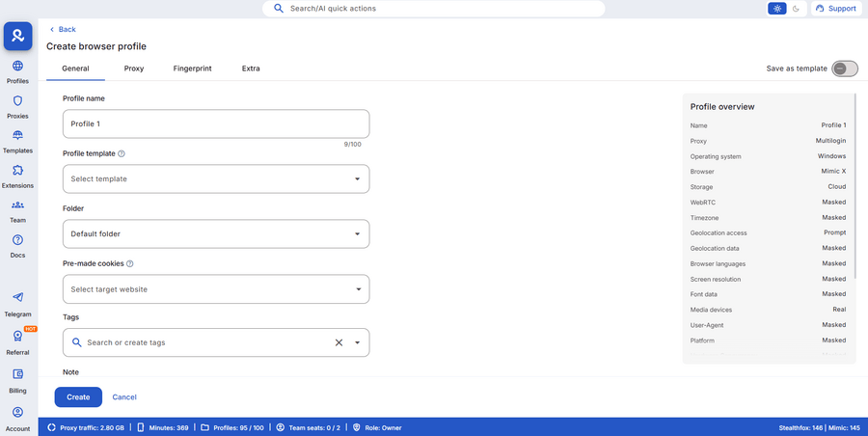The height and width of the screenshot is (436, 868).
Task: Switch to the Proxy tab
Action: [x=134, y=68]
